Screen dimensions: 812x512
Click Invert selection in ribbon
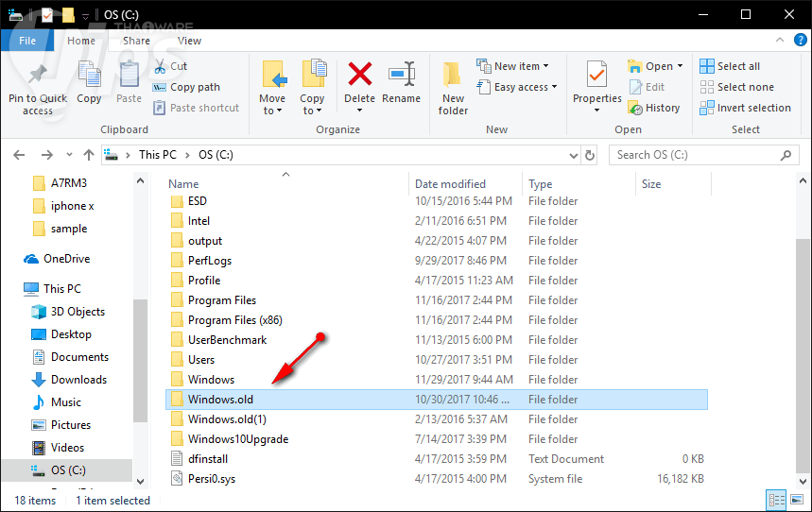tap(745, 108)
